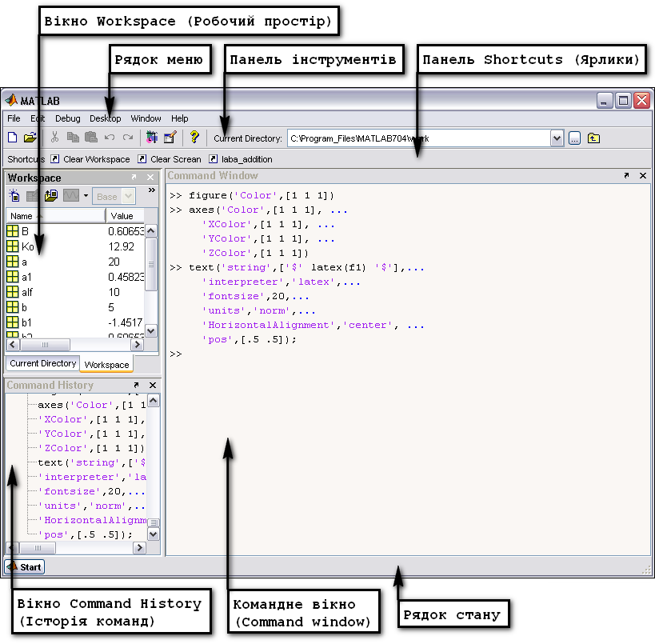
Task: Click the empty >> prompt in Command Window
Action: (176, 354)
